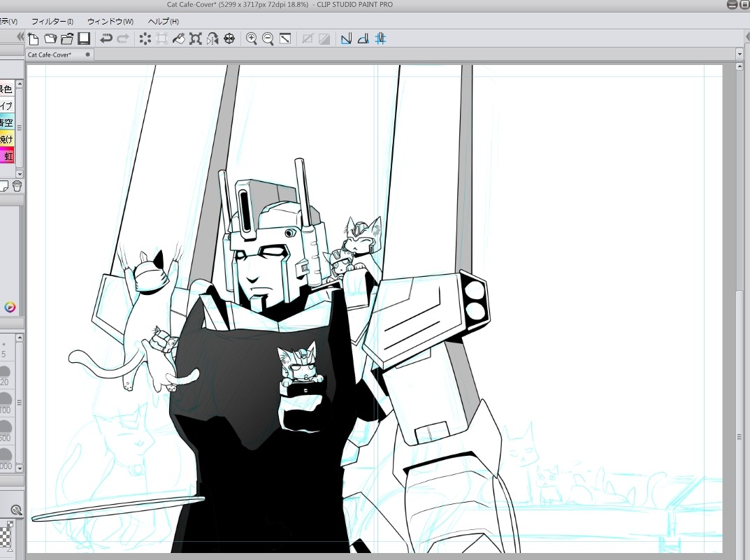
Task: Select the 焼け gradient preset
Action: (7, 140)
